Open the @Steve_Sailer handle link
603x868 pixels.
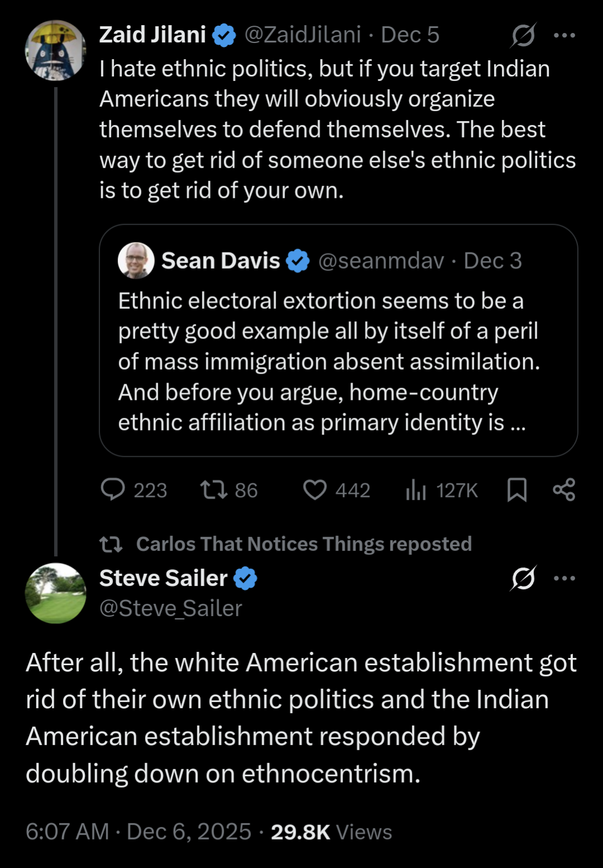[170, 608]
